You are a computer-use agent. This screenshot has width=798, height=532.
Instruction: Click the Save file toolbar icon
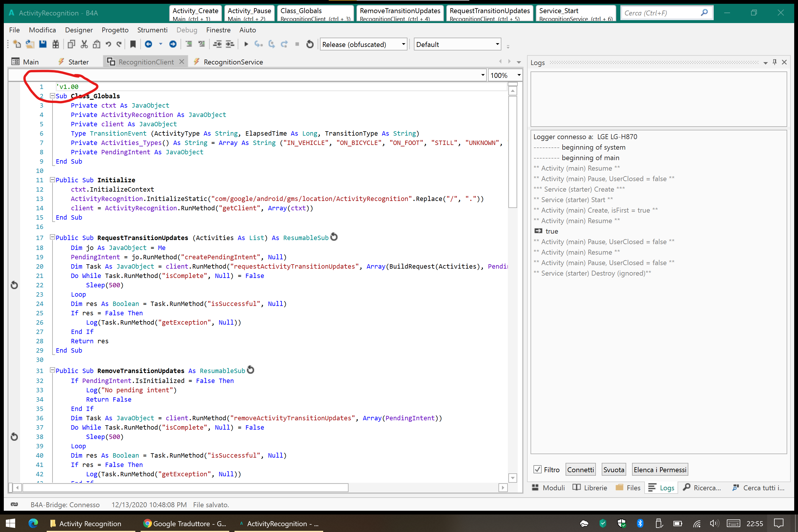43,44
